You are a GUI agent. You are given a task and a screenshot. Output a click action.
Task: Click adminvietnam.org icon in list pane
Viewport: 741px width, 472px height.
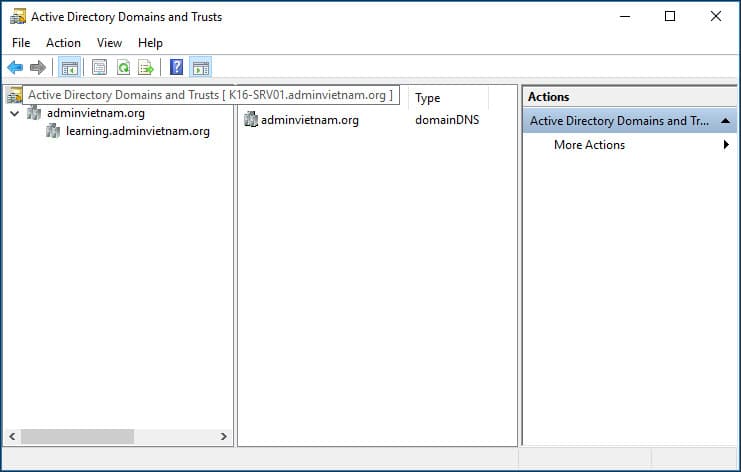251,120
